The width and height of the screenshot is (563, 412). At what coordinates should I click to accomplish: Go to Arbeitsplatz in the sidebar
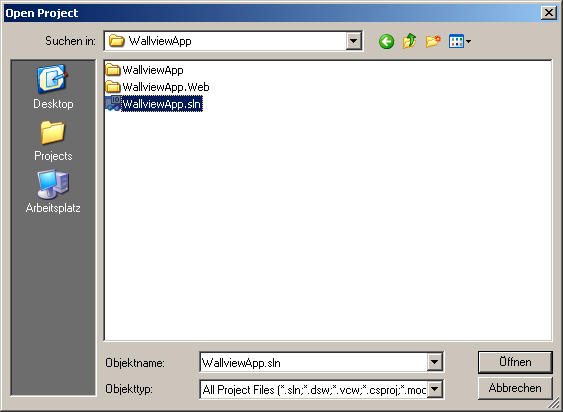[x=53, y=192]
